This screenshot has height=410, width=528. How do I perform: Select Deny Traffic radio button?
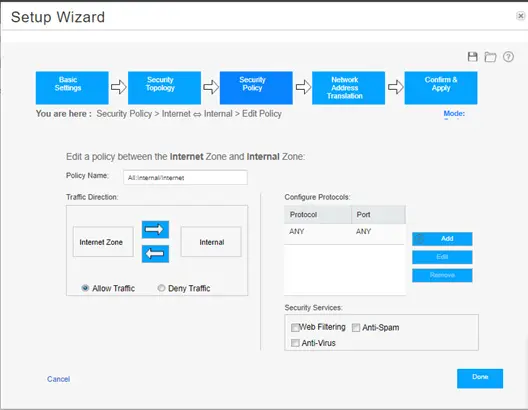point(161,288)
